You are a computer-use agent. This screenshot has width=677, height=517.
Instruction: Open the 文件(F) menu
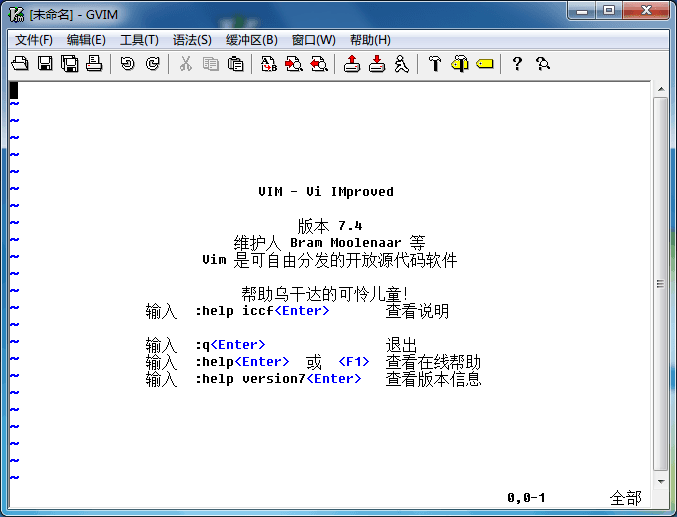[34, 40]
